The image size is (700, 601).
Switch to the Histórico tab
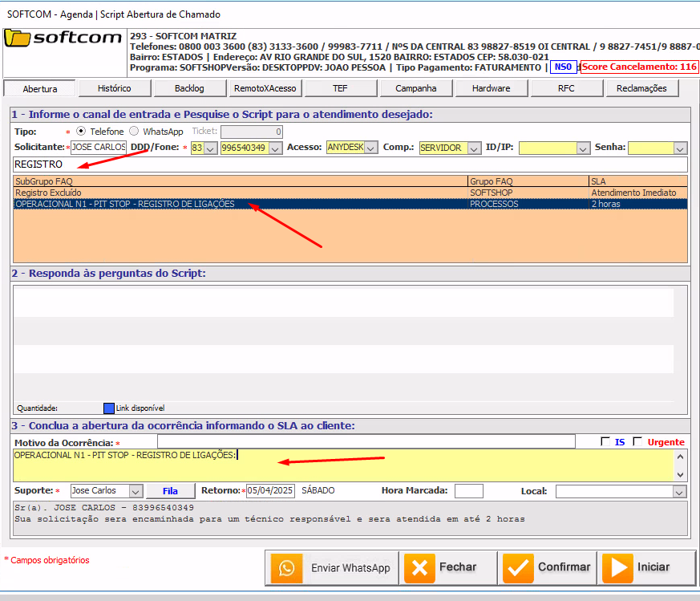114,88
